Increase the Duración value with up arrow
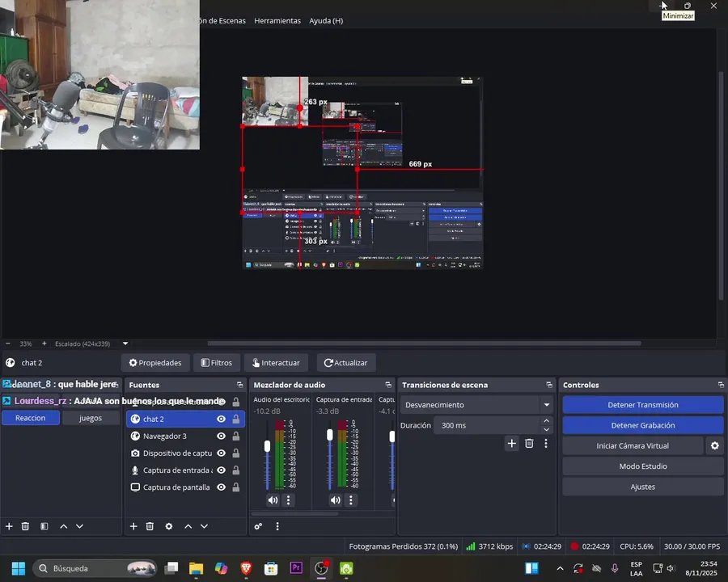 click(547, 420)
